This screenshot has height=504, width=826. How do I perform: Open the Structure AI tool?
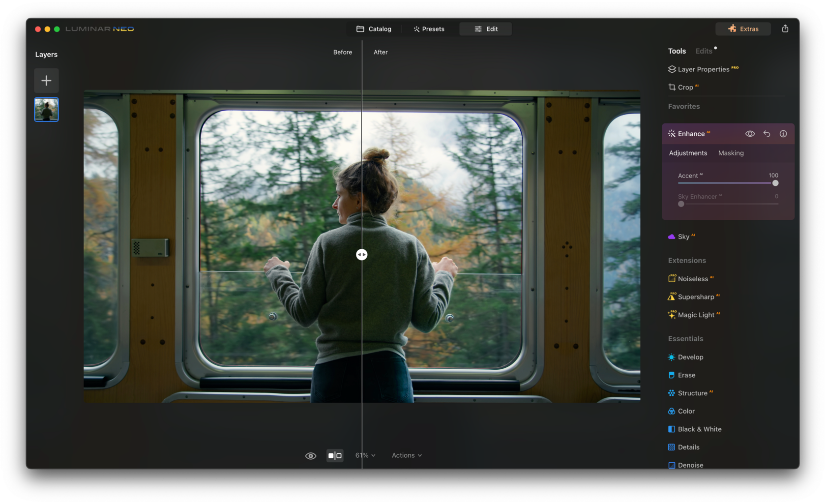tap(692, 393)
